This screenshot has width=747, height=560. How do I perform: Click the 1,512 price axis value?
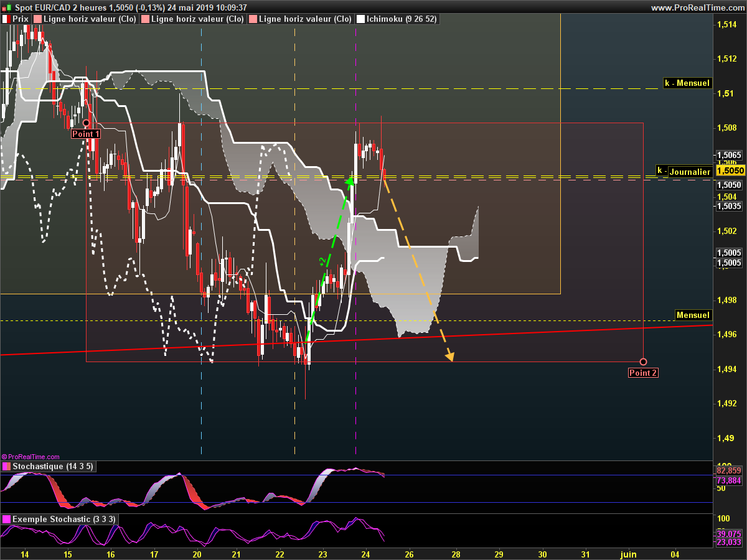point(726,59)
